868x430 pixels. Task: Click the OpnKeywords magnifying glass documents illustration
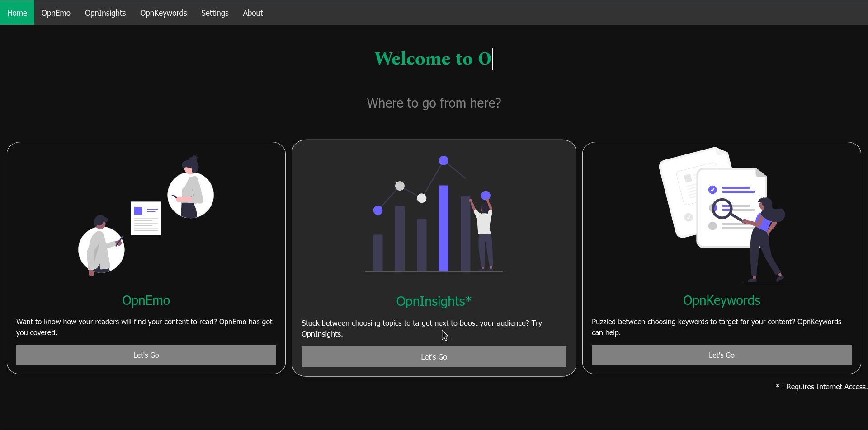point(722,215)
